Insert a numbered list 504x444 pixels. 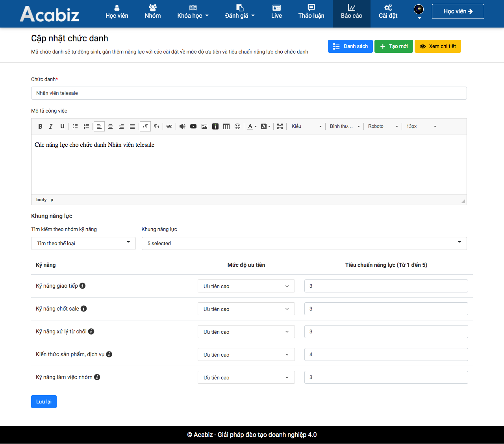click(x=75, y=126)
